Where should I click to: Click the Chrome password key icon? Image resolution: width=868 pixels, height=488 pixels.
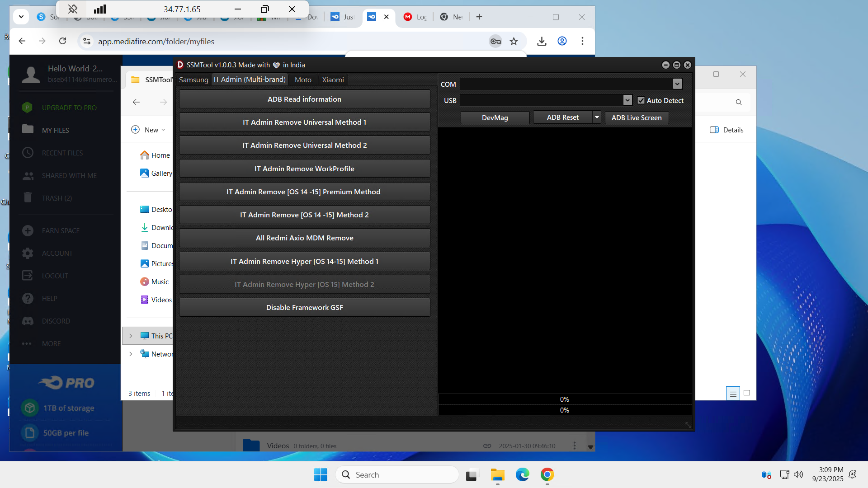[x=495, y=42]
